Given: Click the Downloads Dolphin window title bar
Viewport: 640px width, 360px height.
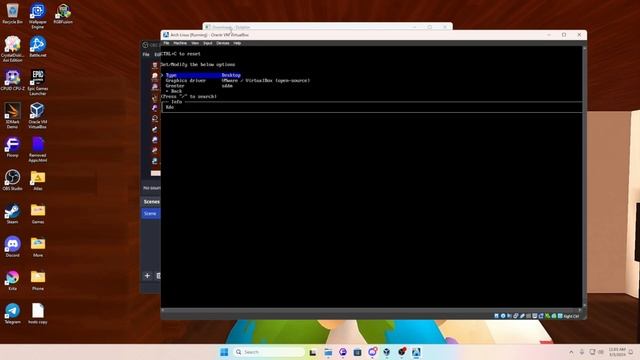Looking at the screenshot, I should 327,27.
